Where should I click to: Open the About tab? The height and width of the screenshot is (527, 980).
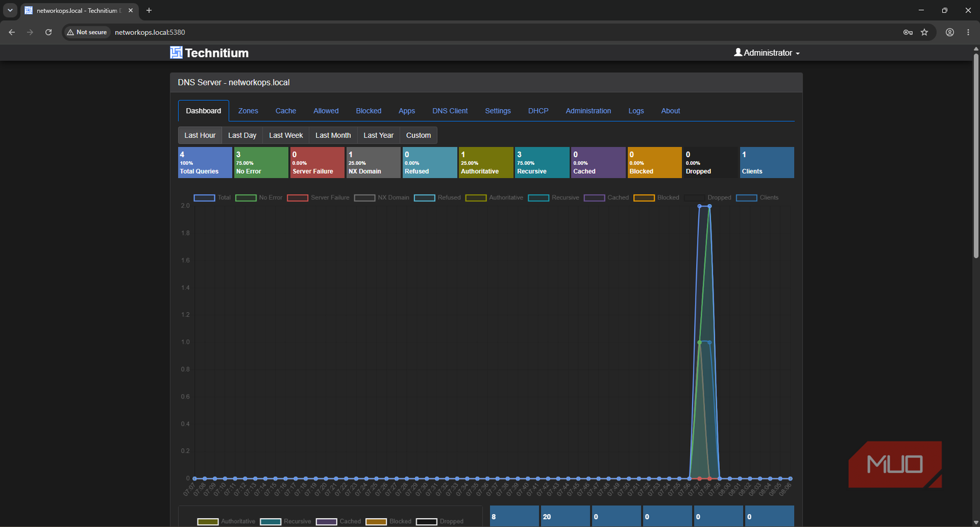(x=671, y=111)
